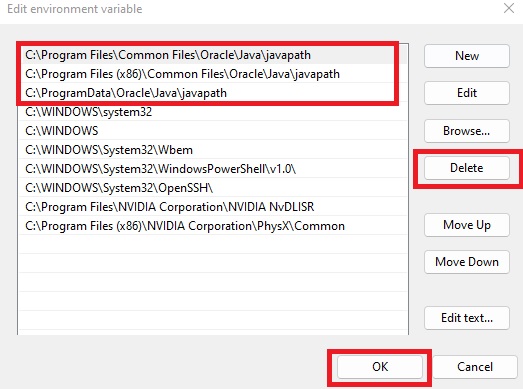
Task: Open the Browse... folder picker
Action: click(467, 131)
